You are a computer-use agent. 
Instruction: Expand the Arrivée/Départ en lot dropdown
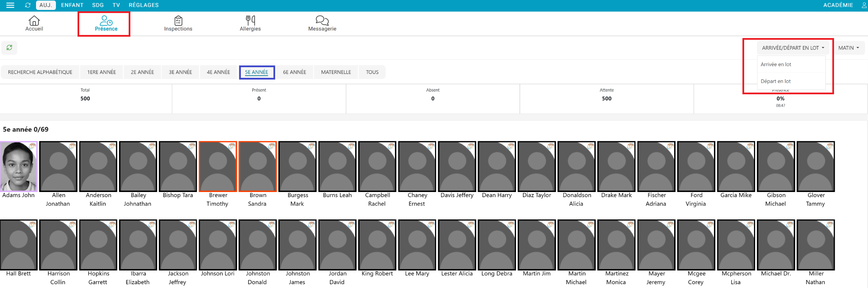click(x=793, y=48)
